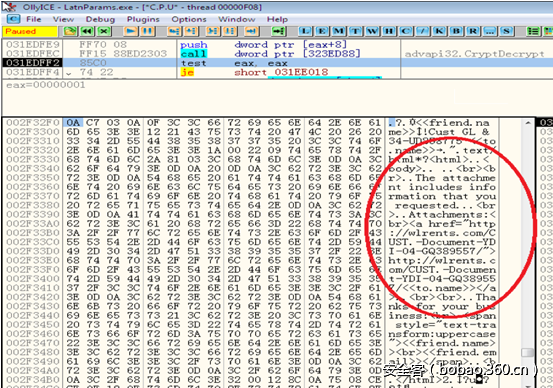The image size is (553, 388).
Task: Open Patches window with slash button
Action: [x=423, y=31]
